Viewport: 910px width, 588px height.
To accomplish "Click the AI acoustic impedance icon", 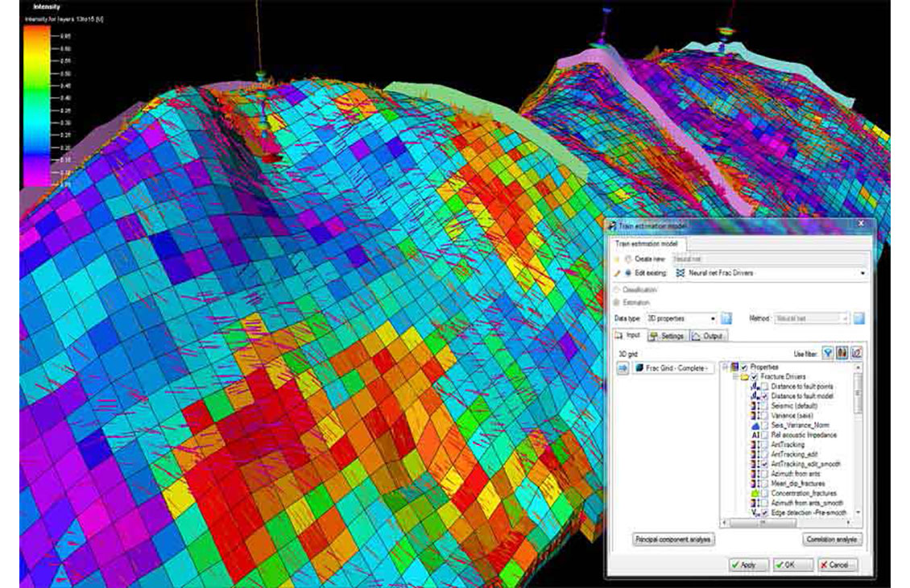I will (x=755, y=435).
